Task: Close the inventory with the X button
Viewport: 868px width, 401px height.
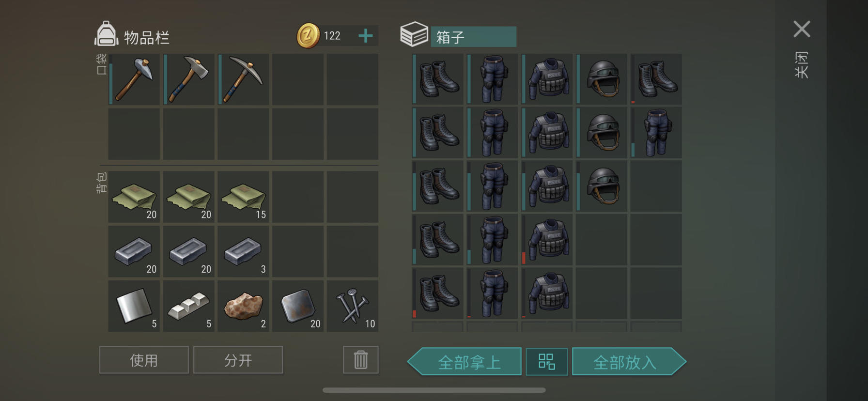Action: (x=802, y=29)
